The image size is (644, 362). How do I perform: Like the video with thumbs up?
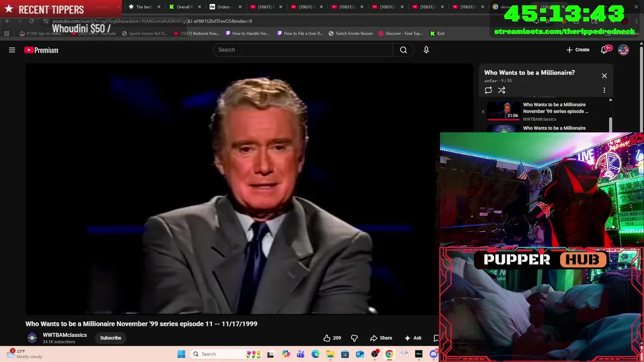(x=332, y=338)
